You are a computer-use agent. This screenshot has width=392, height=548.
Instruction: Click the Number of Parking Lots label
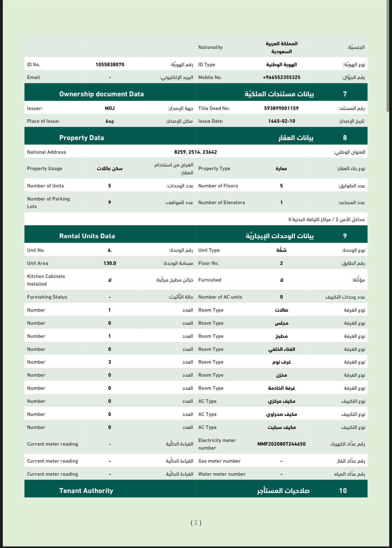tap(48, 203)
